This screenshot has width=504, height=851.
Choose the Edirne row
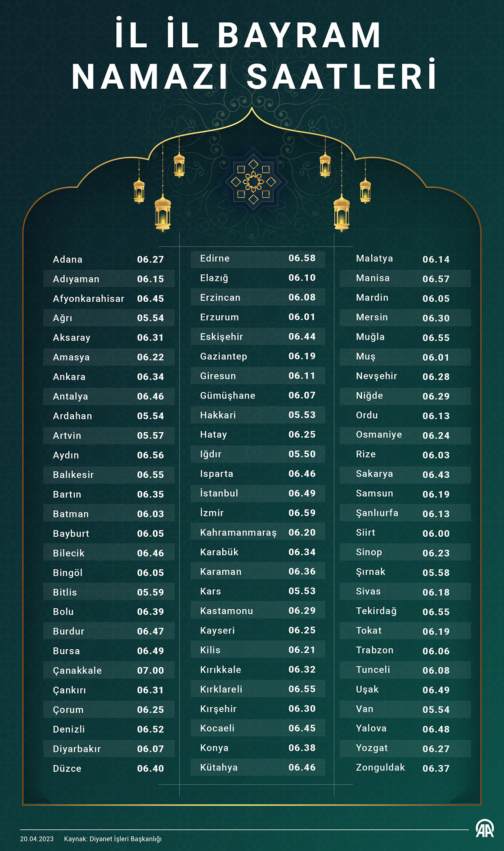pos(257,258)
